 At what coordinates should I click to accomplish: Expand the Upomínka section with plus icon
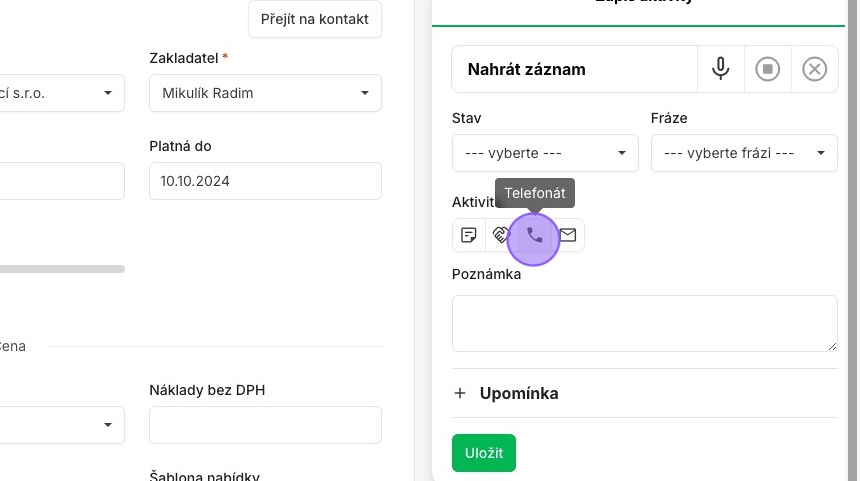click(460, 393)
